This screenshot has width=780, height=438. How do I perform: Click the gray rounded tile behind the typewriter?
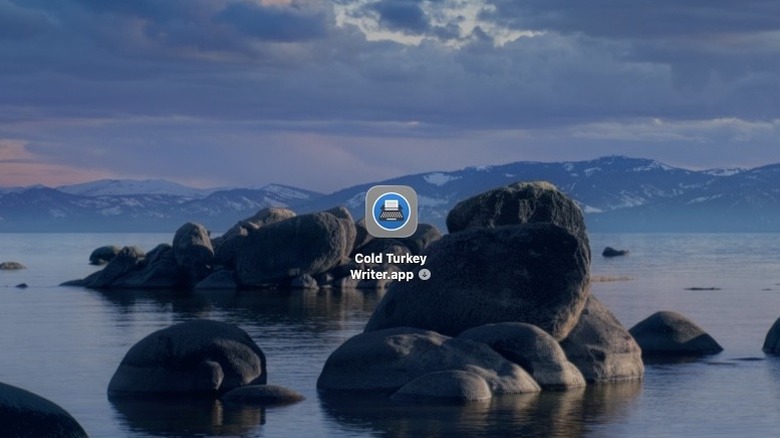(372, 192)
